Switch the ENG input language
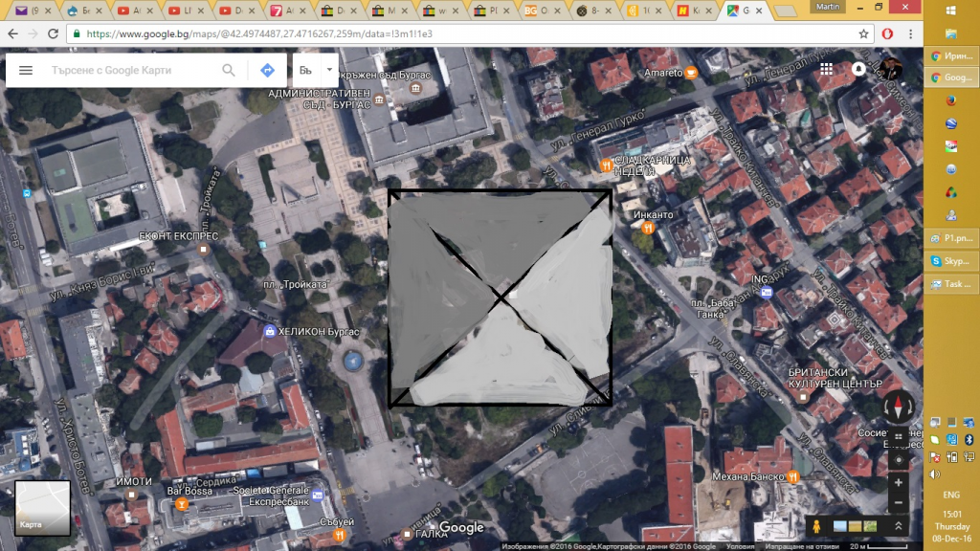This screenshot has width=980, height=551. (951, 495)
